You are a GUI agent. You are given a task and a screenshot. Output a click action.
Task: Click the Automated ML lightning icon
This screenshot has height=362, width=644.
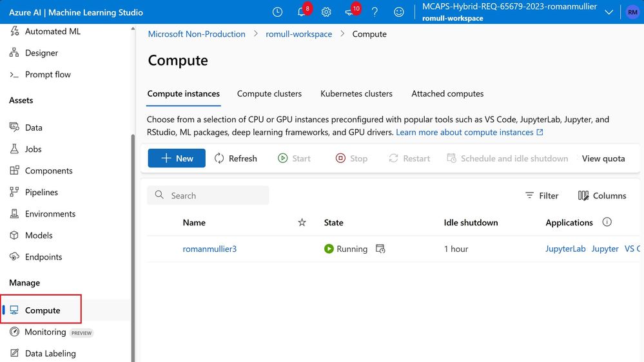tap(14, 31)
